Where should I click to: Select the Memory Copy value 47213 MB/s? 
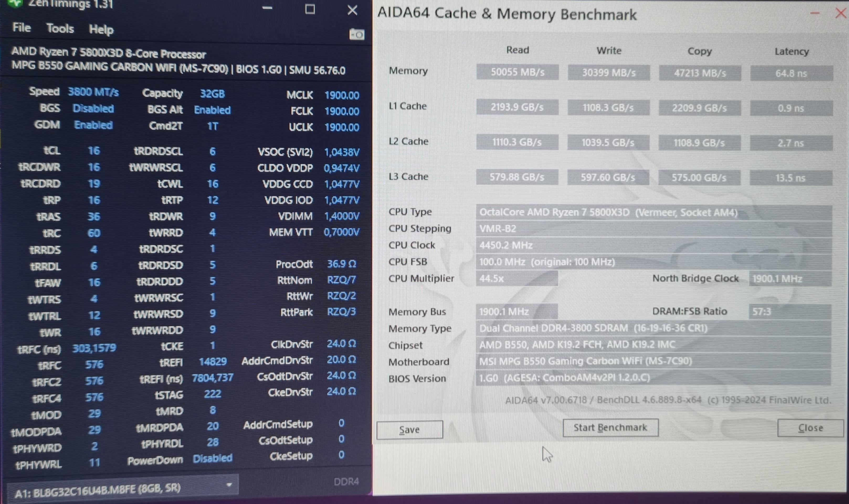point(700,73)
